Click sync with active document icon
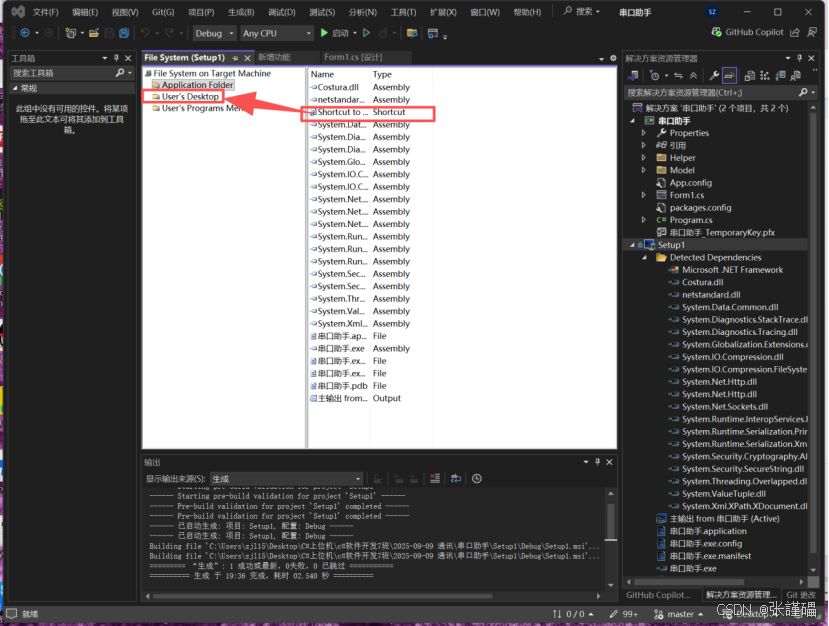Viewport: 829px width, 626px height. 678,76
